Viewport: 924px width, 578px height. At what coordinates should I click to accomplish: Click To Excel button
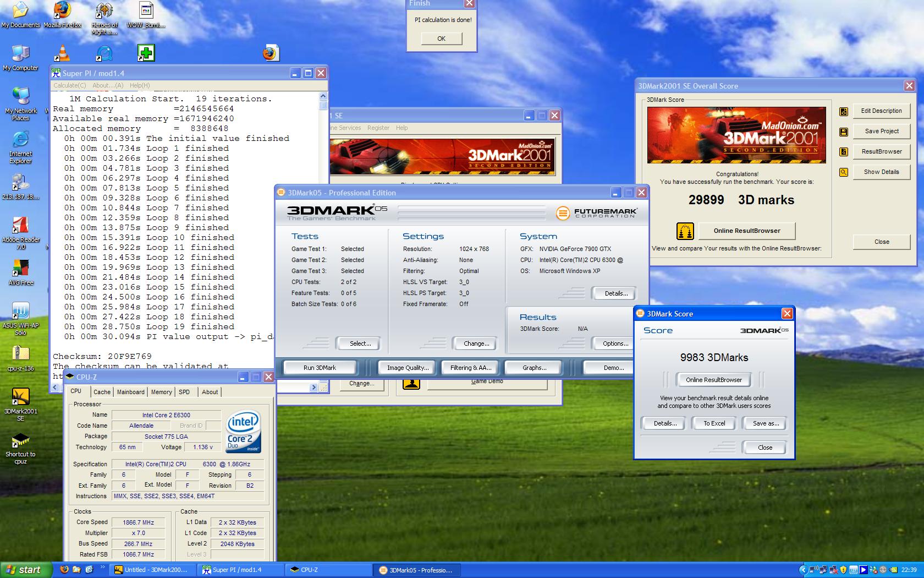tap(714, 423)
